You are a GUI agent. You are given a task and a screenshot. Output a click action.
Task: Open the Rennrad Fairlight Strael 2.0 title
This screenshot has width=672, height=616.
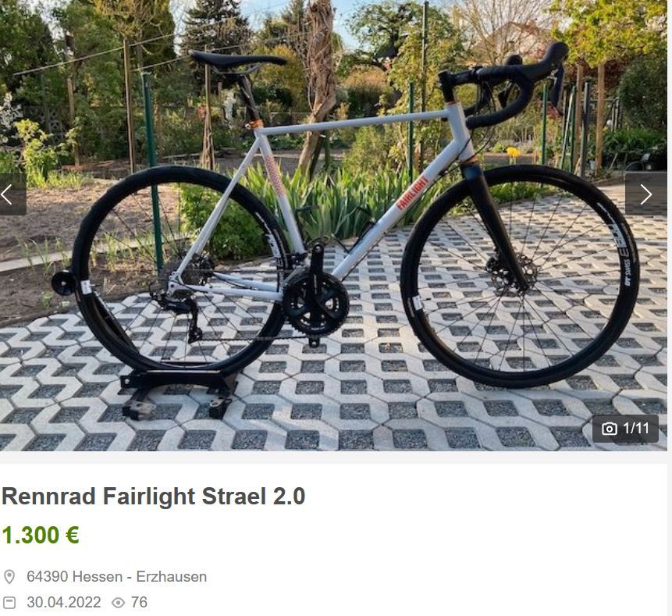click(x=154, y=496)
